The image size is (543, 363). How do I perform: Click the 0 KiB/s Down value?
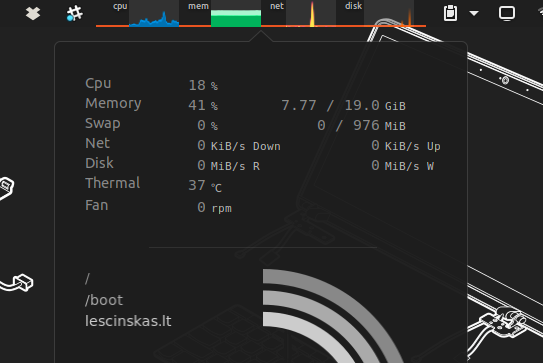click(x=239, y=145)
